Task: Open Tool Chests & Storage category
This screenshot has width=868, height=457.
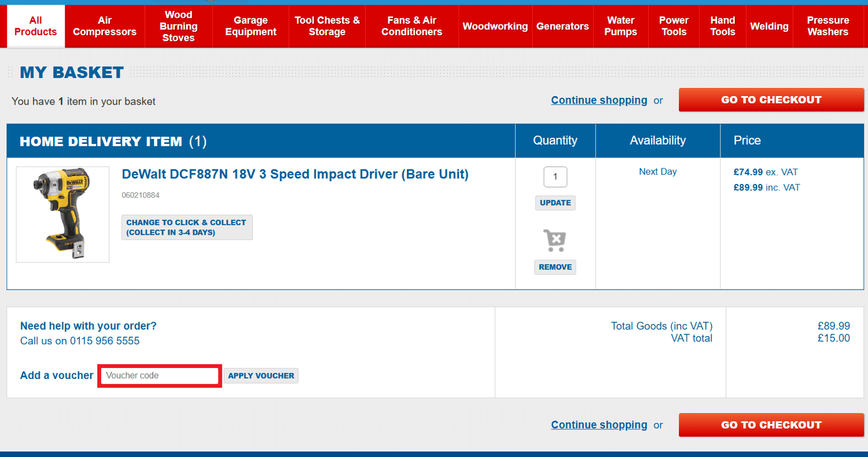Action: pos(327,26)
